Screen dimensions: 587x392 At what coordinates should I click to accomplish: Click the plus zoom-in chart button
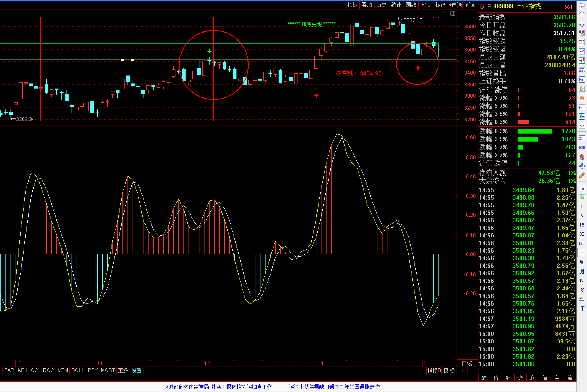click(x=462, y=370)
